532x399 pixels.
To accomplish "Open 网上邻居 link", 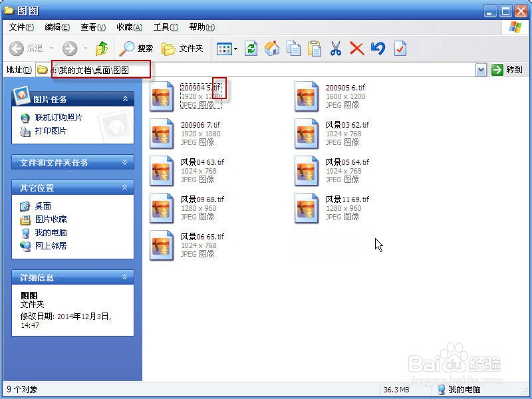I will (51, 245).
